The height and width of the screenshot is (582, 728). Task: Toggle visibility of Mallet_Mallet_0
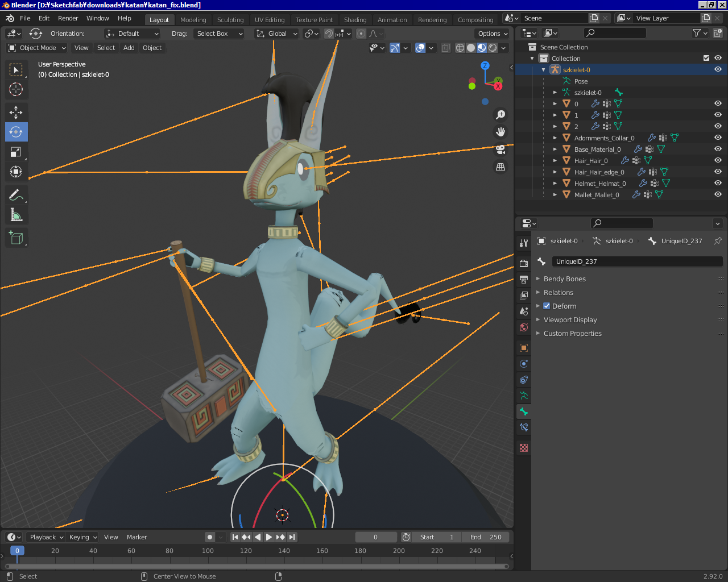(718, 194)
